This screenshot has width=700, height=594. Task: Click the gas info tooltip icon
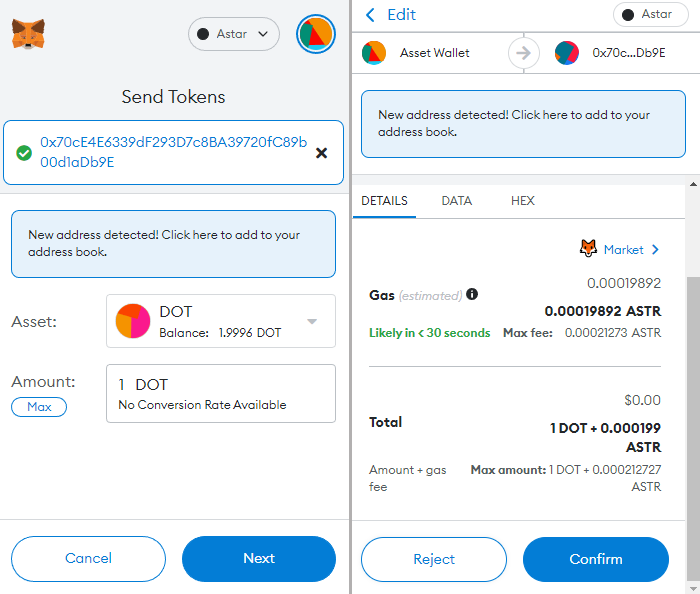tap(472, 295)
